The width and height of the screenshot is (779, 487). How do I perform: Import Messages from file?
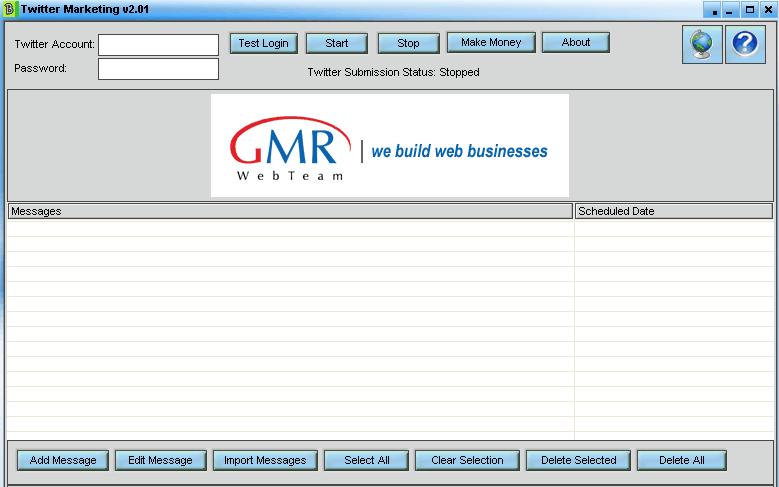pyautogui.click(x=265, y=460)
